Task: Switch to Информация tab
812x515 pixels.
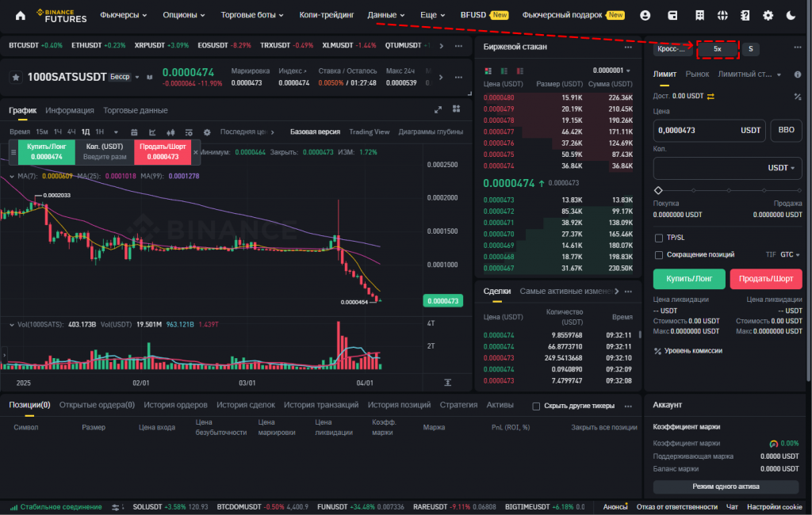Action: coord(70,111)
